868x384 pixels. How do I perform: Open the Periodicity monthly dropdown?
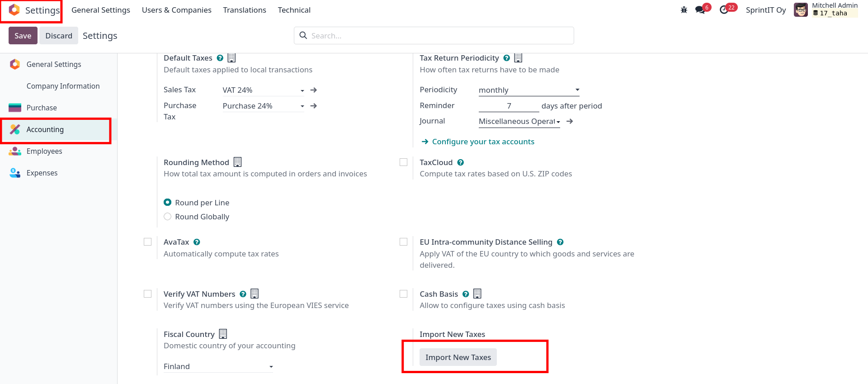coord(529,90)
